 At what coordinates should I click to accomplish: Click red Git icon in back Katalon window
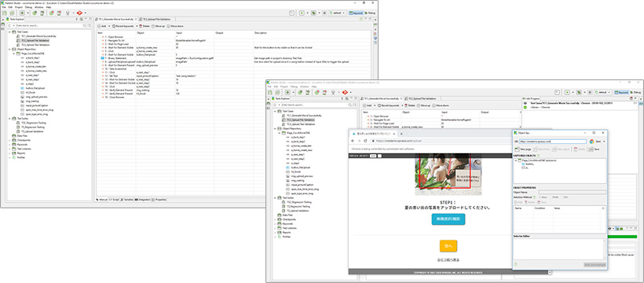[x=79, y=13]
